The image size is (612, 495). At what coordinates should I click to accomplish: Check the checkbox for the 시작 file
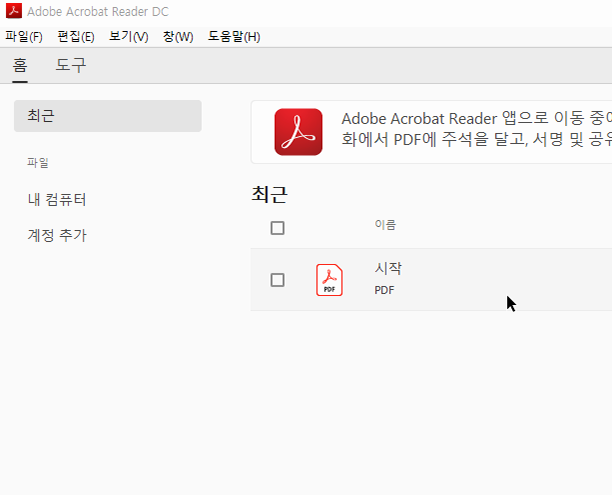point(278,280)
